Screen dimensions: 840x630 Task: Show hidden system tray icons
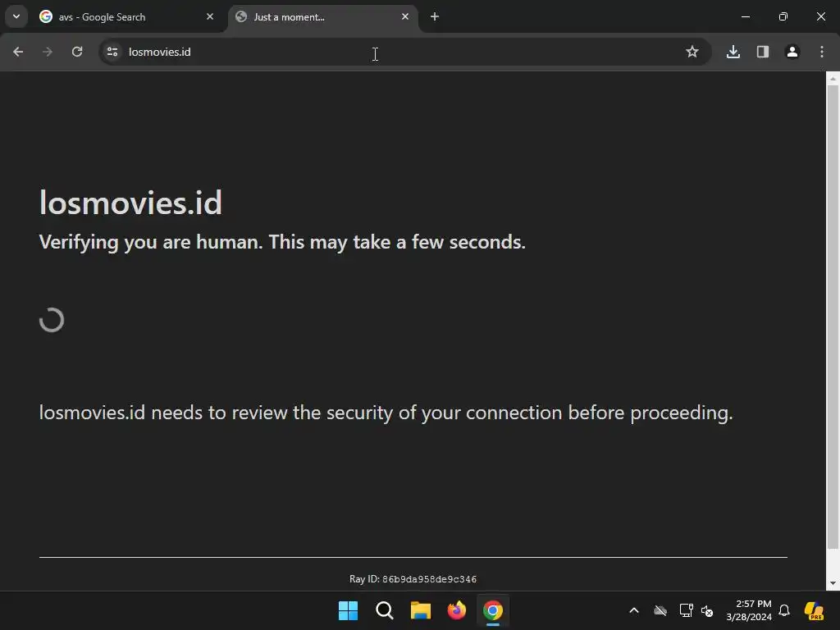(x=634, y=610)
